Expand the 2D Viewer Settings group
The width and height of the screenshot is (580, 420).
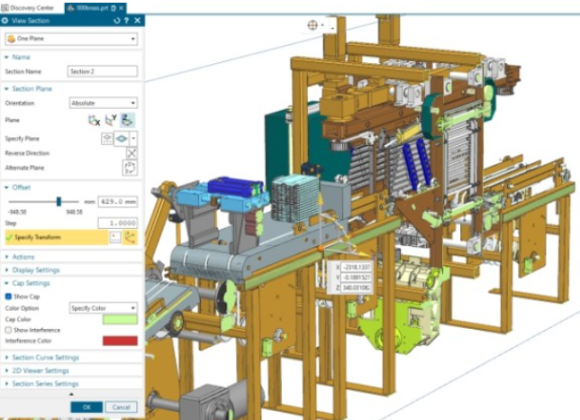(x=6, y=370)
